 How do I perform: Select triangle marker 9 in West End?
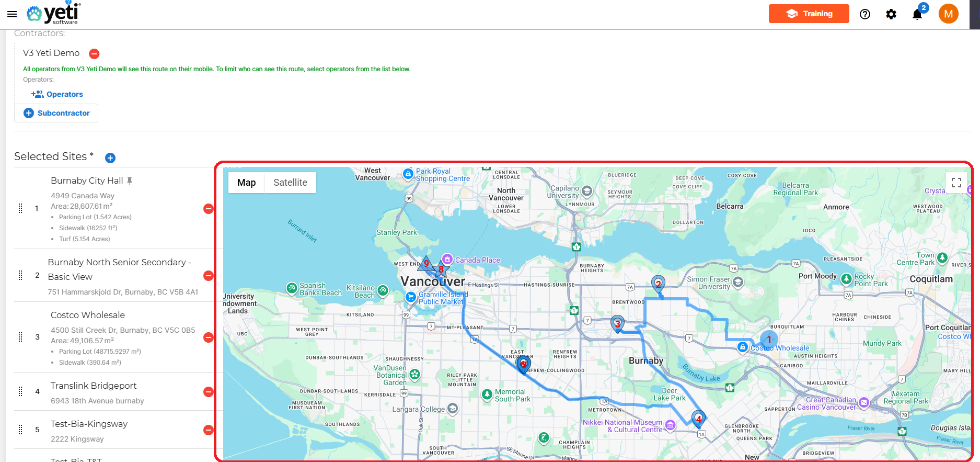pos(426,263)
